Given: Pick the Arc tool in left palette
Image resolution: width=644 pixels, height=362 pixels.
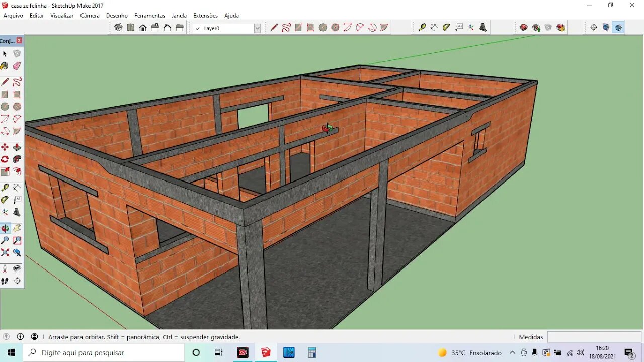Looking at the screenshot, I should (5, 119).
